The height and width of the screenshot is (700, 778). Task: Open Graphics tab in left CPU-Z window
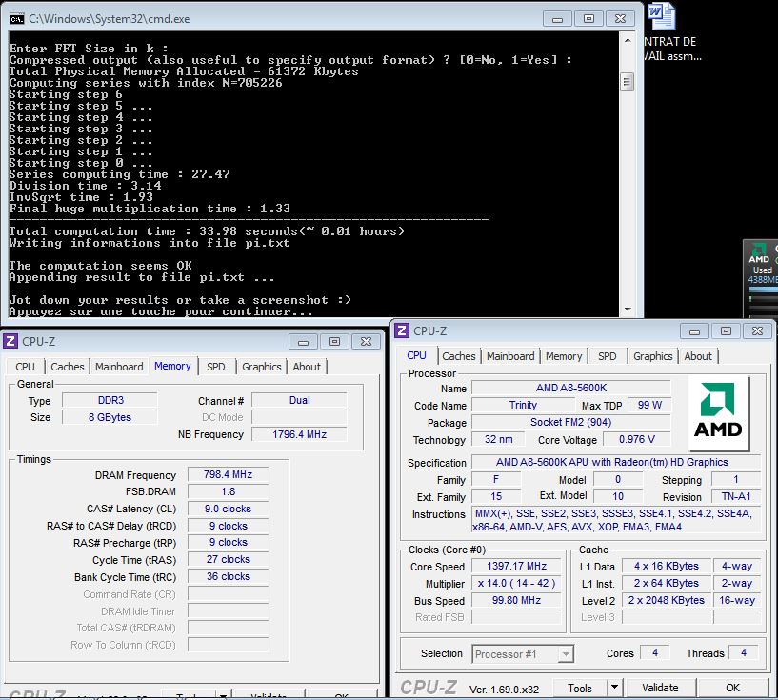(262, 367)
